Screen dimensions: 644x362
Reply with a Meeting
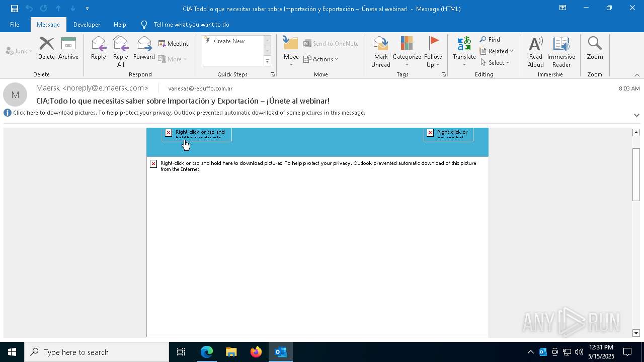[x=174, y=44]
